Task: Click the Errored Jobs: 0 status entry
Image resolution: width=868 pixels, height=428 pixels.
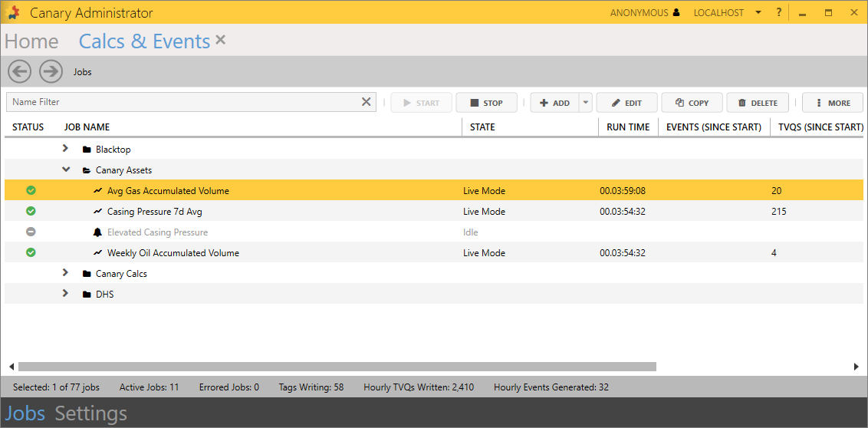Action: point(229,387)
